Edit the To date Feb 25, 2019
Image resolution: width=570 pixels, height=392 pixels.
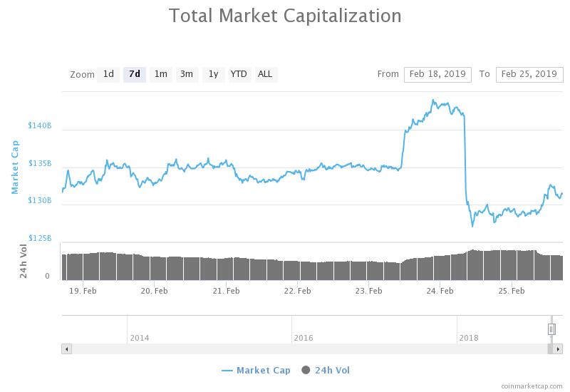pyautogui.click(x=529, y=75)
